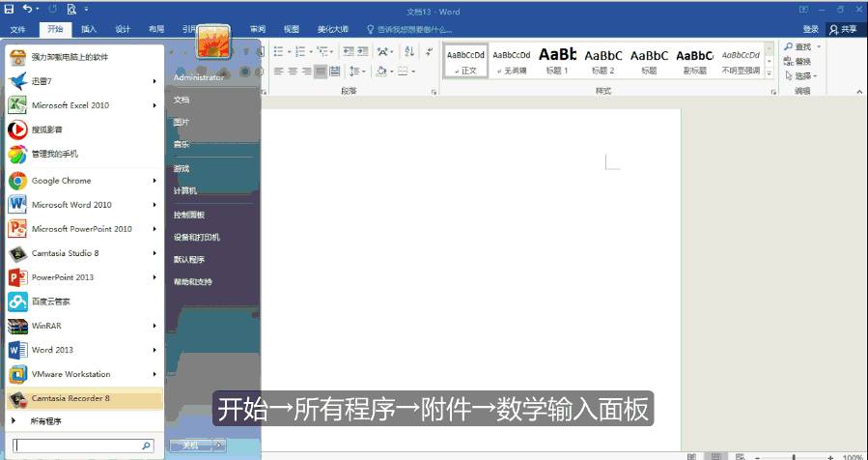Image resolution: width=868 pixels, height=460 pixels.
Task: Click the justify alignment icon
Action: (321, 71)
